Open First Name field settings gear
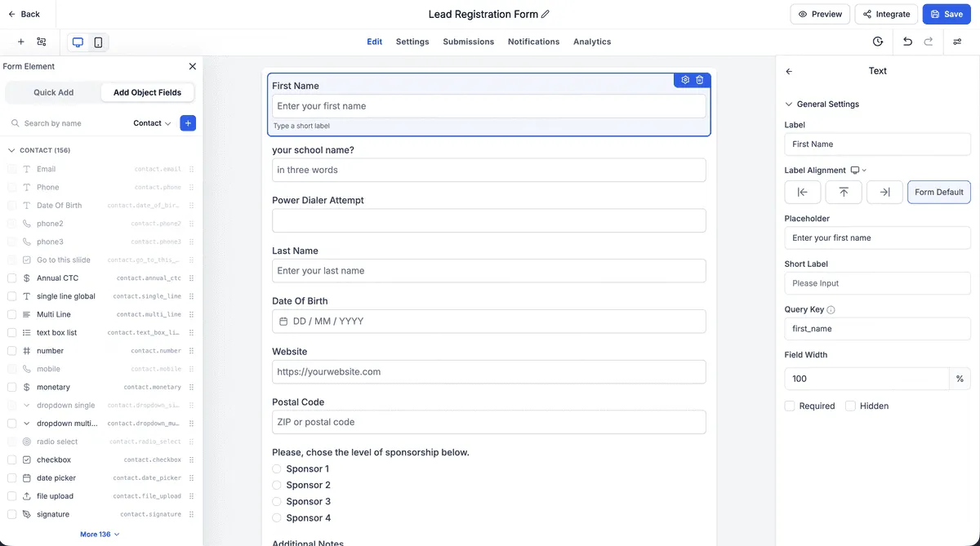 tap(685, 80)
